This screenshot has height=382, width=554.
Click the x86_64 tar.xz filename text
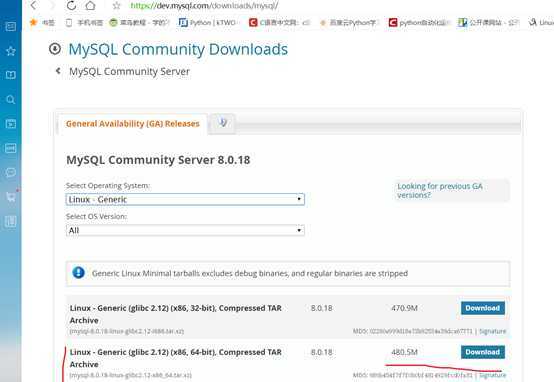coord(130,375)
